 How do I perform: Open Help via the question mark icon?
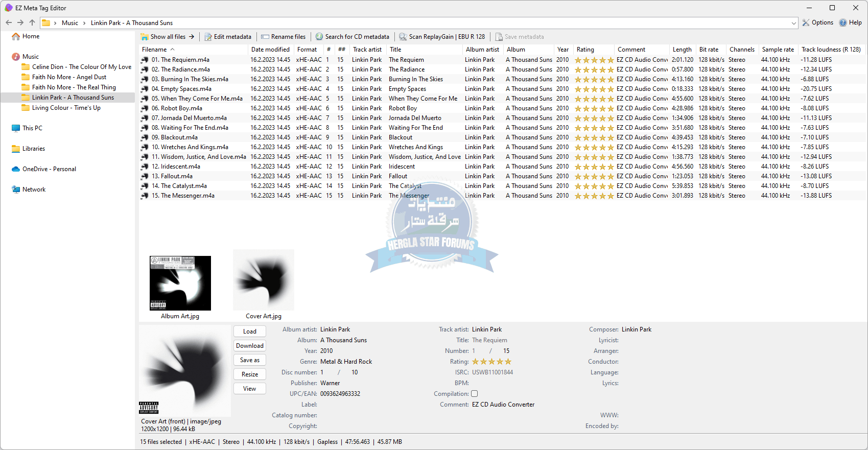click(x=843, y=22)
